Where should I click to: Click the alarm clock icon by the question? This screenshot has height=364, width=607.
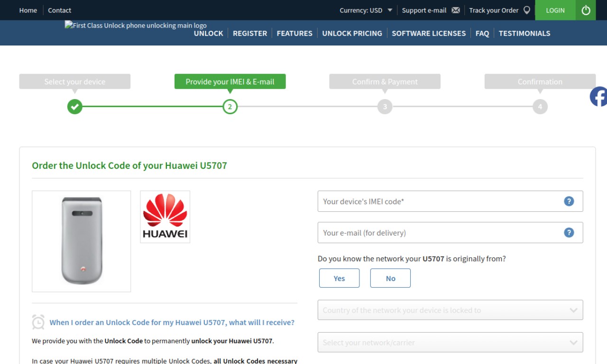(38, 322)
